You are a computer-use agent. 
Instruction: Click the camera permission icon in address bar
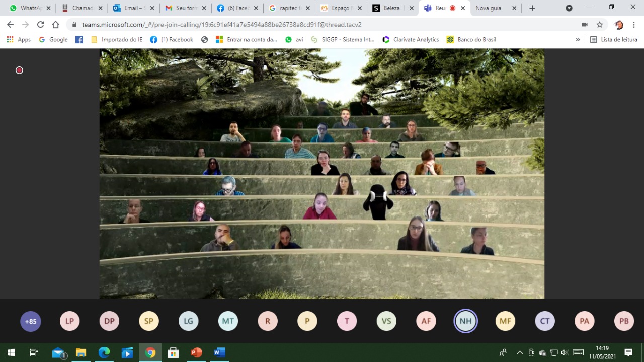pos(584,25)
